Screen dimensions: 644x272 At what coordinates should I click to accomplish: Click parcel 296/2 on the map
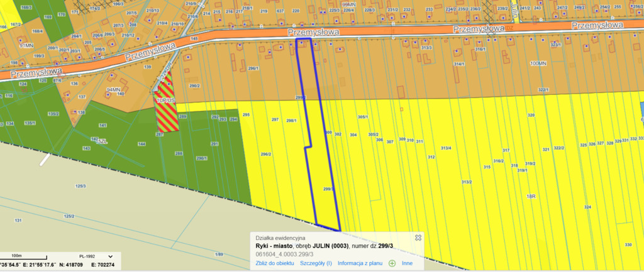[265, 154]
